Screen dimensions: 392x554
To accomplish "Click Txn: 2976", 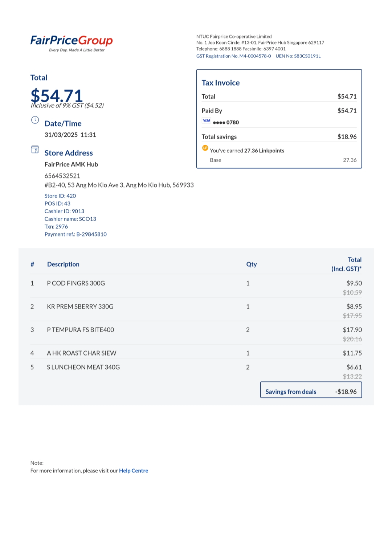I will click(x=56, y=226).
